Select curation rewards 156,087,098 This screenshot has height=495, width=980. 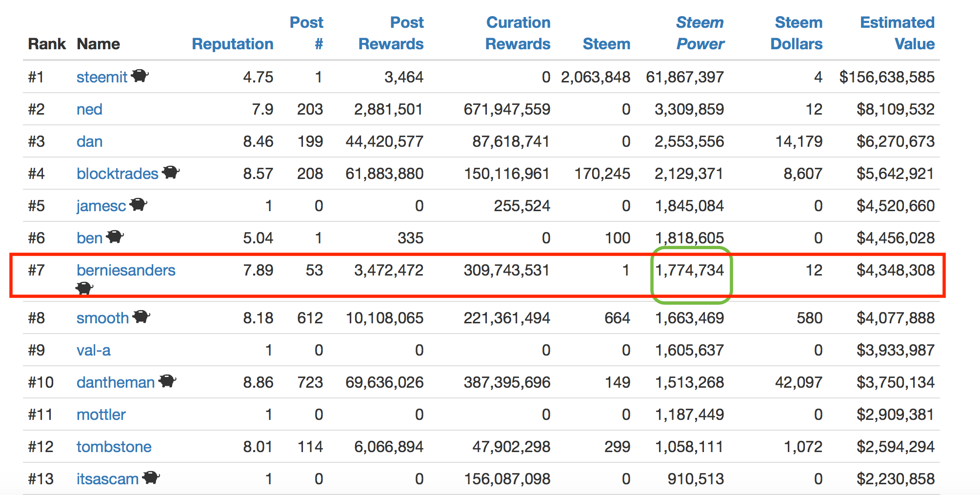point(507,479)
